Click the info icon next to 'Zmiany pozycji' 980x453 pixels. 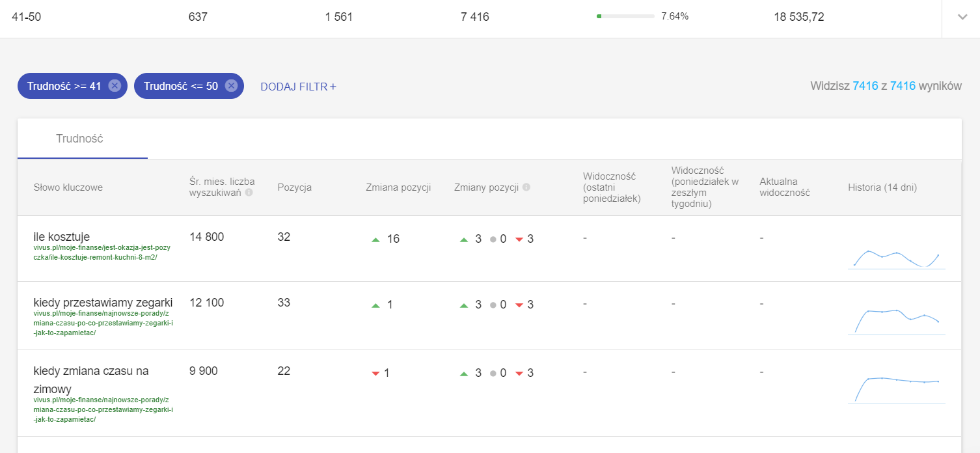pyautogui.click(x=526, y=187)
